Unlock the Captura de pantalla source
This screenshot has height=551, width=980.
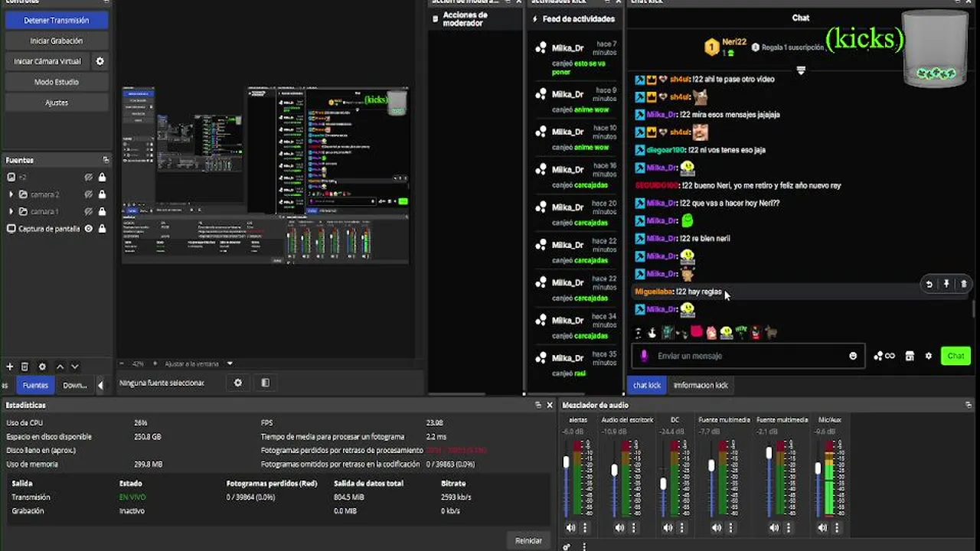(102, 229)
